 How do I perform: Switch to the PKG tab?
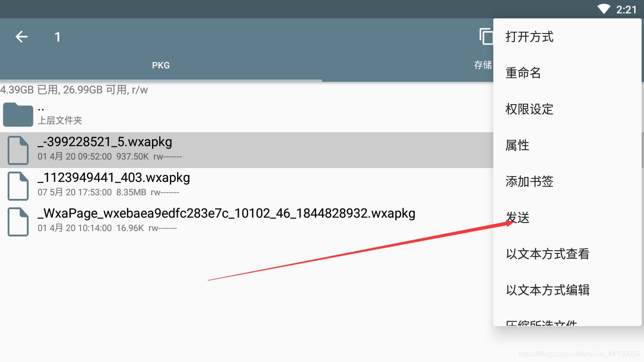tap(161, 65)
